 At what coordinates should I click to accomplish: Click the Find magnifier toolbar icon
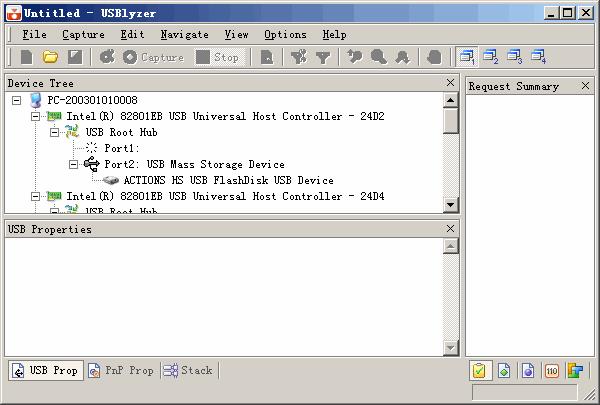379,57
